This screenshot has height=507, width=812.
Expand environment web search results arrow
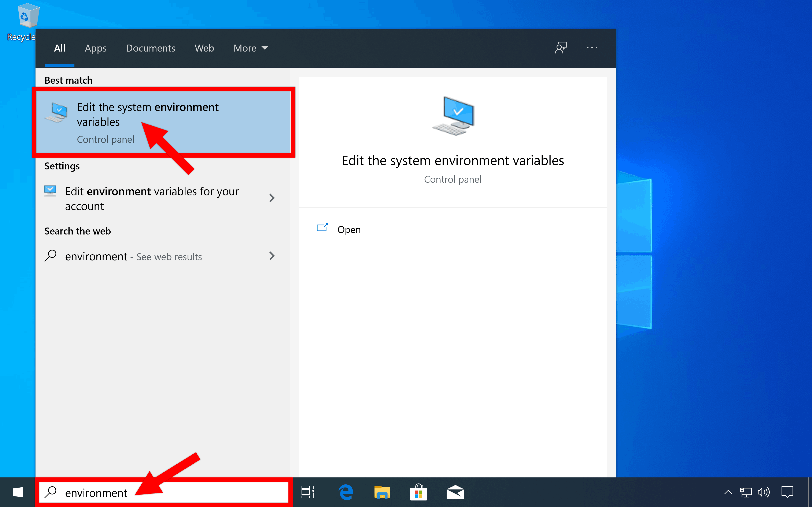272,256
